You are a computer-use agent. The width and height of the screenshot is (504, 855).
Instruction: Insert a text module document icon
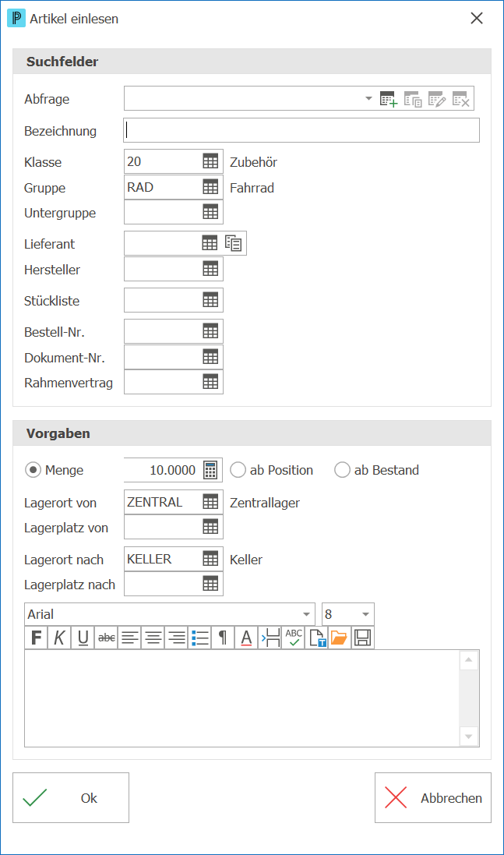tap(316, 638)
